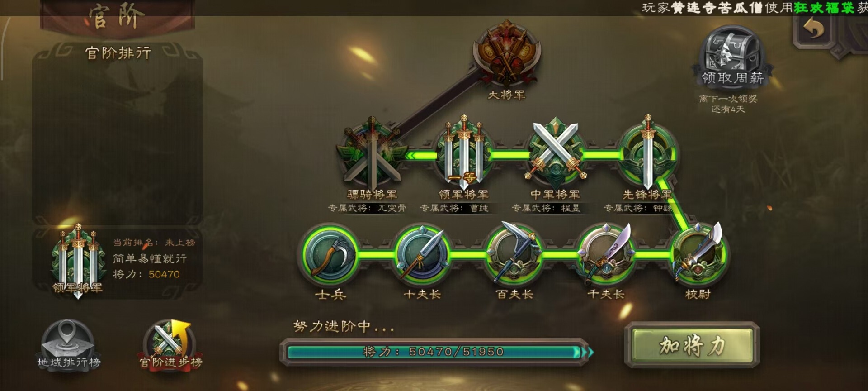
Task: Open the 官阶进步榜 progress ranking
Action: pyautogui.click(x=171, y=345)
